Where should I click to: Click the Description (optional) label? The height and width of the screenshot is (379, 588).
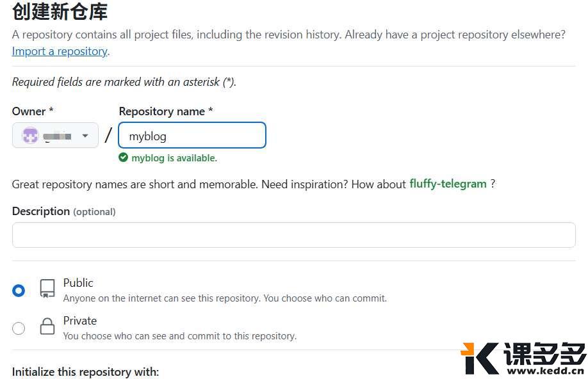click(64, 211)
